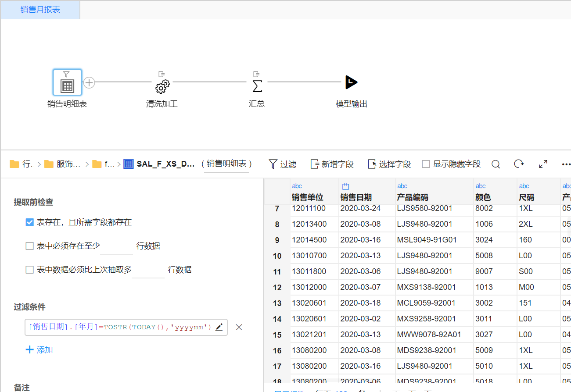Click the plus icon after 销售明细表 node

coord(89,82)
